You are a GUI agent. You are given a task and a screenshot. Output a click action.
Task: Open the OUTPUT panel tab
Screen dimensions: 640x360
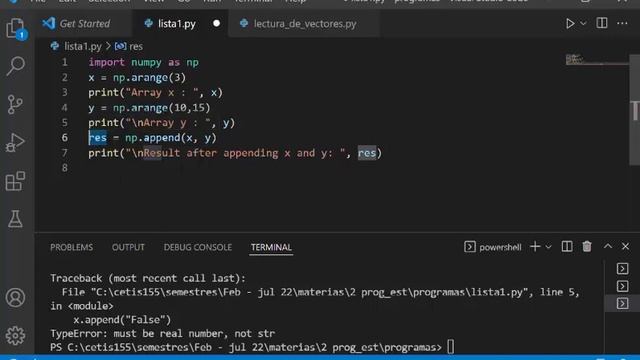[128, 247]
